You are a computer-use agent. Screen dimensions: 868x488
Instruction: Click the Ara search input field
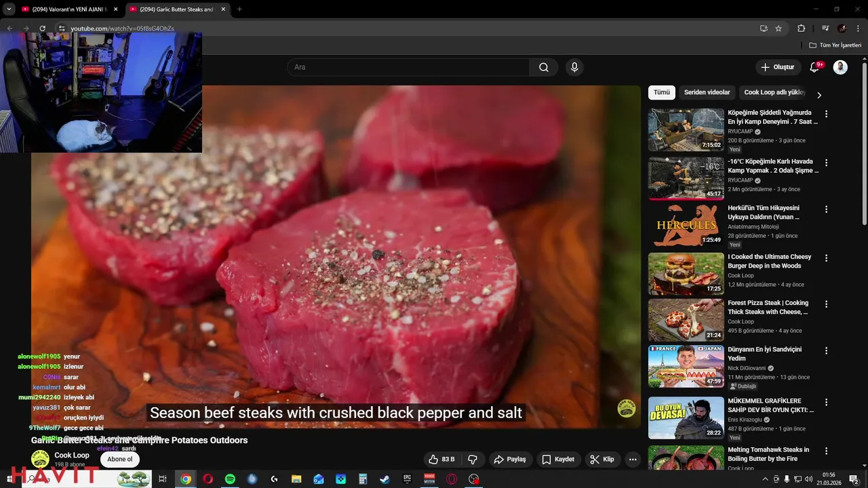coord(408,67)
